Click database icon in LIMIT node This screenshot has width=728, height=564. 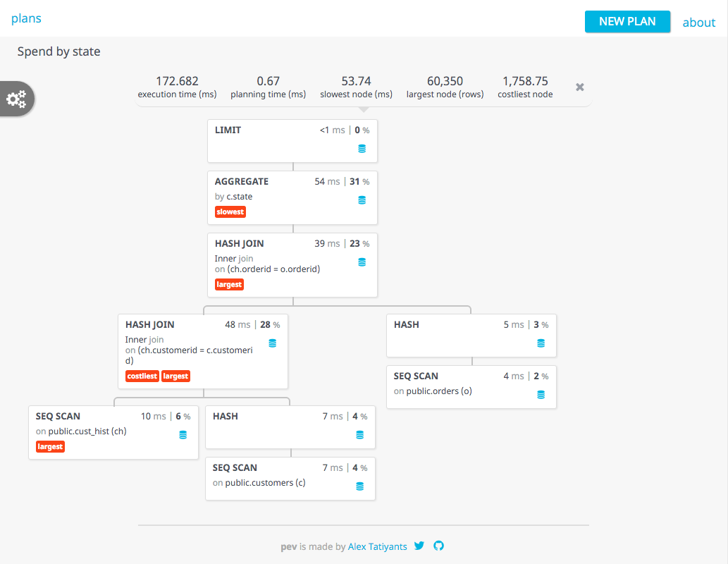(x=362, y=149)
